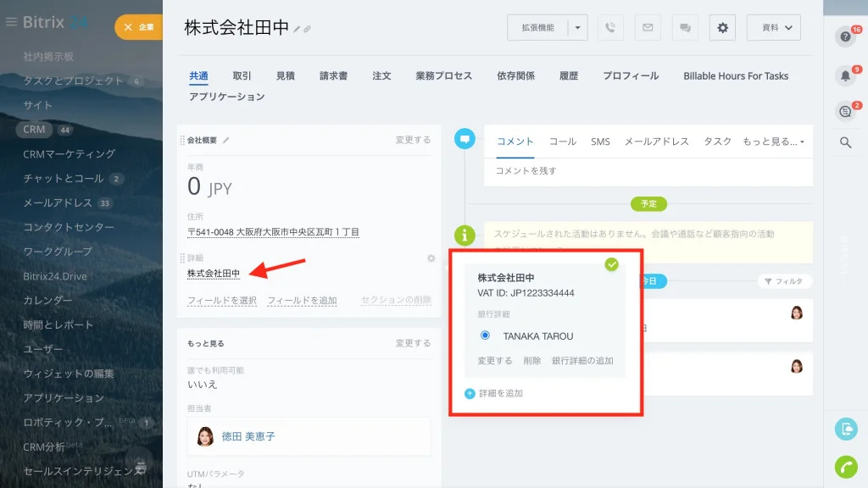868x488 pixels.
Task: Expand the もっと見る... timeline menu
Action: pos(773,141)
